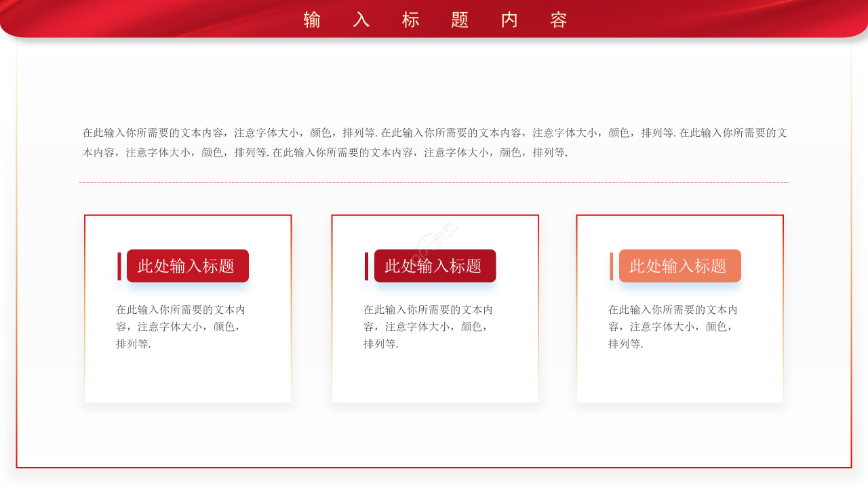Click the character "输" in the header title
Image resolution: width=868 pixels, height=488 pixels.
[312, 20]
